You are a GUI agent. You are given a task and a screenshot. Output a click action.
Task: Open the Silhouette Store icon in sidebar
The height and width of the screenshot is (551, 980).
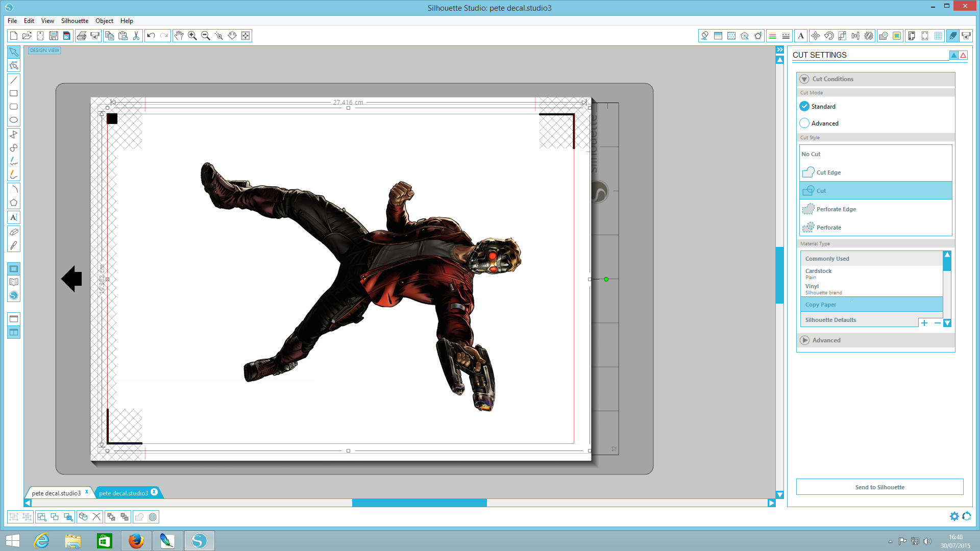pos(14,295)
